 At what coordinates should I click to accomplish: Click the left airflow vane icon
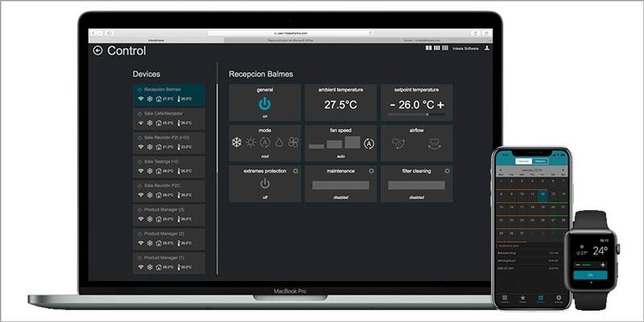[x=398, y=143]
